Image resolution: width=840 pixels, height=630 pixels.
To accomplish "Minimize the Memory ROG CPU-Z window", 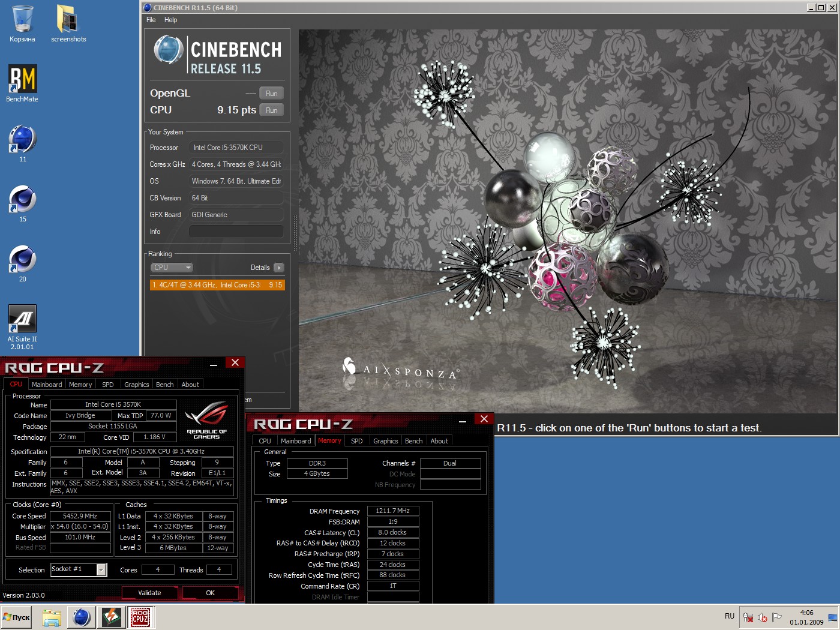I will click(x=463, y=421).
